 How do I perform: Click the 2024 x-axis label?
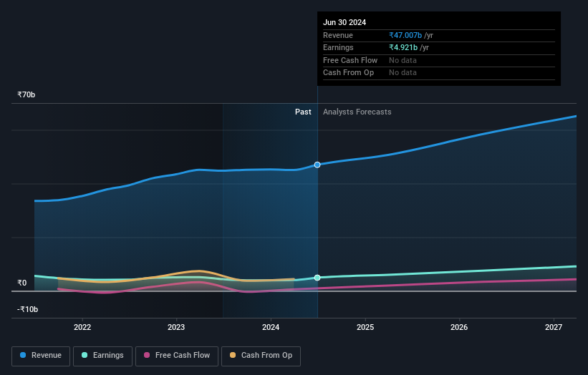coord(271,327)
